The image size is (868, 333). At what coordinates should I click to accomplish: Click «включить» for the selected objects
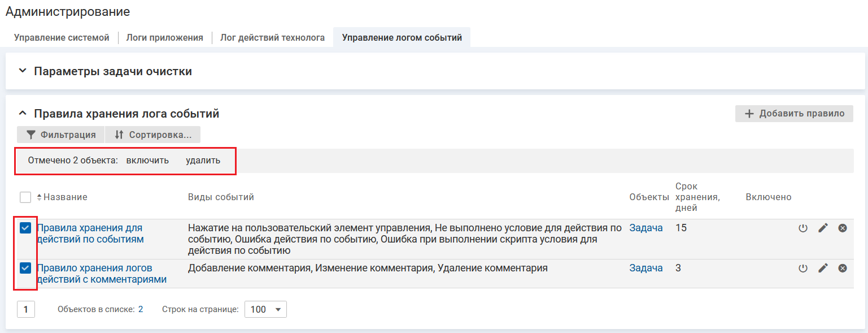pos(147,161)
